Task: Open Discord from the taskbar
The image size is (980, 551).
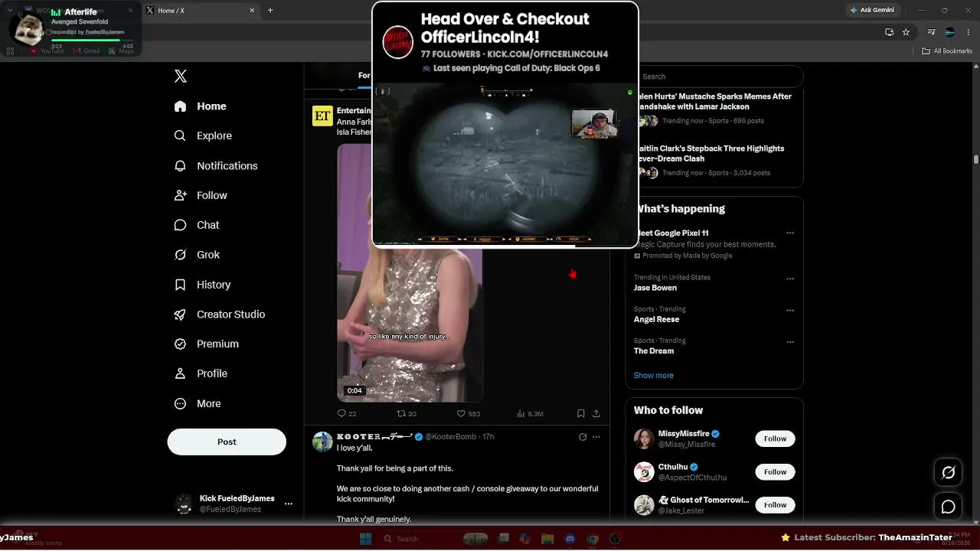Action: (570, 539)
